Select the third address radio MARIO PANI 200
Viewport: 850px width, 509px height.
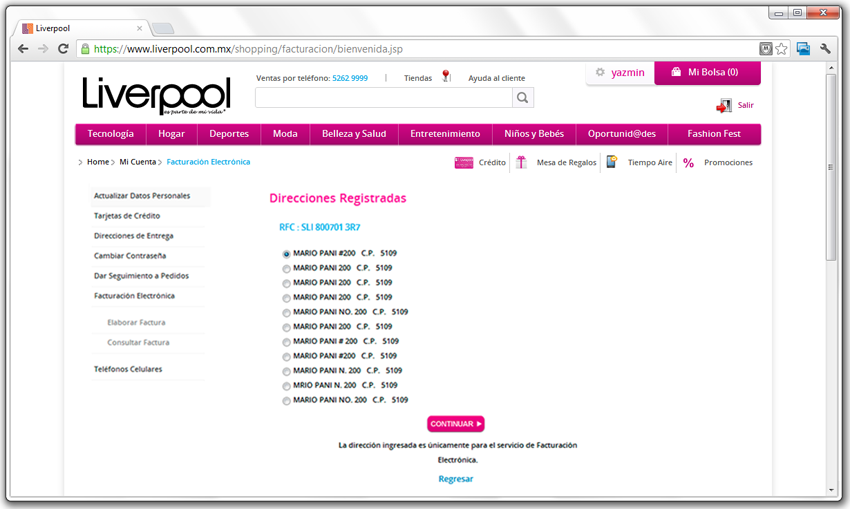286,284
